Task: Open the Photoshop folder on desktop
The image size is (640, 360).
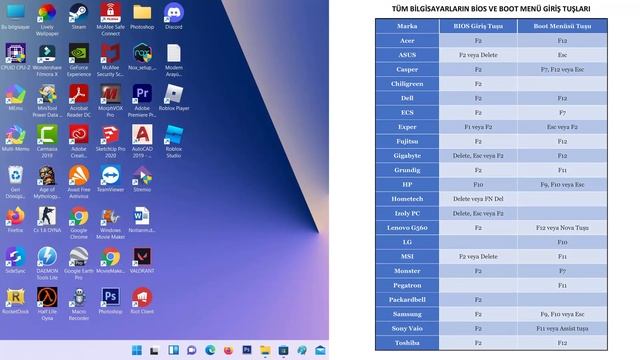Action: [142, 16]
